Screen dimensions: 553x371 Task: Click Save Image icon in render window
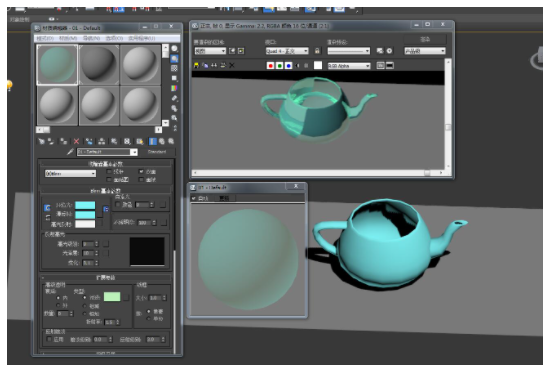pos(196,66)
